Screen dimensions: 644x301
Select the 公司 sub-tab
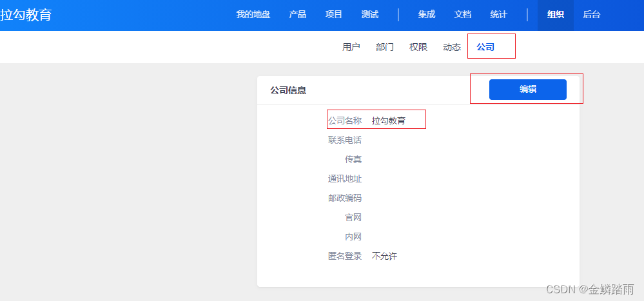click(x=485, y=47)
